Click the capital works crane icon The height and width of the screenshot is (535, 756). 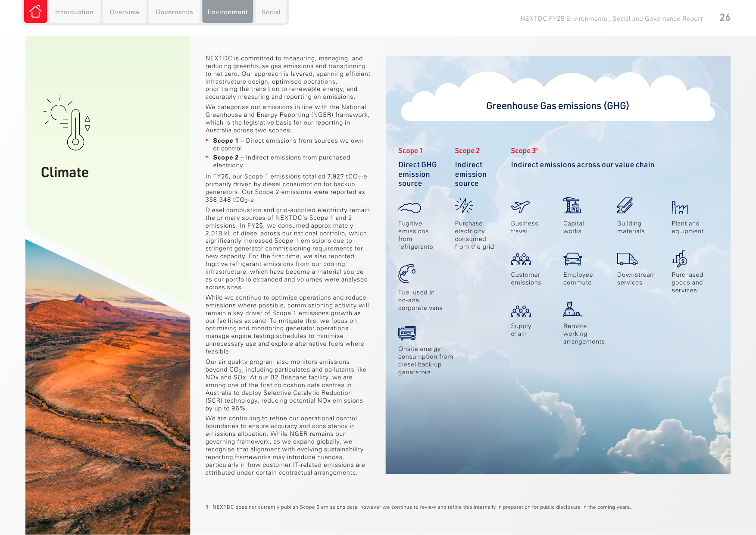pos(572,205)
